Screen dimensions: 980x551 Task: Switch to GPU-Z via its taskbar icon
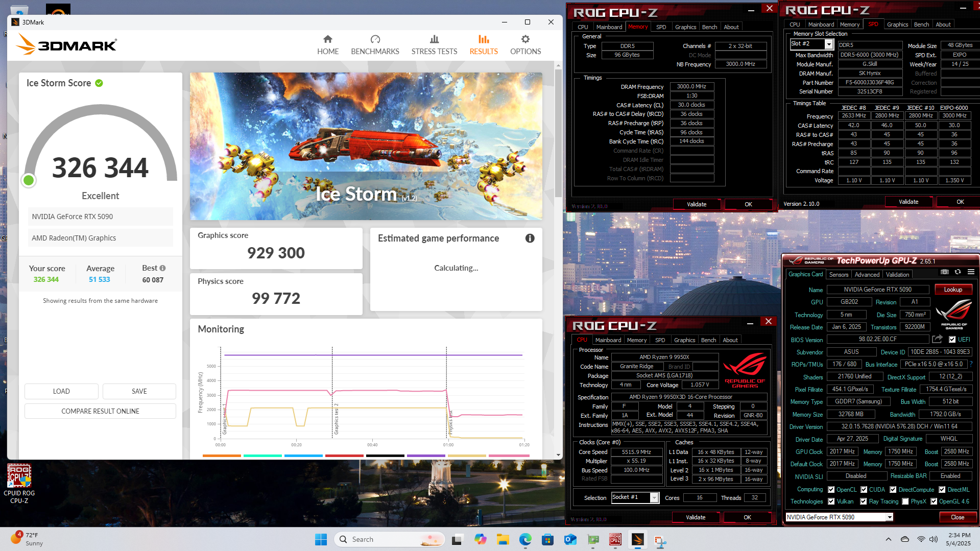point(593,539)
